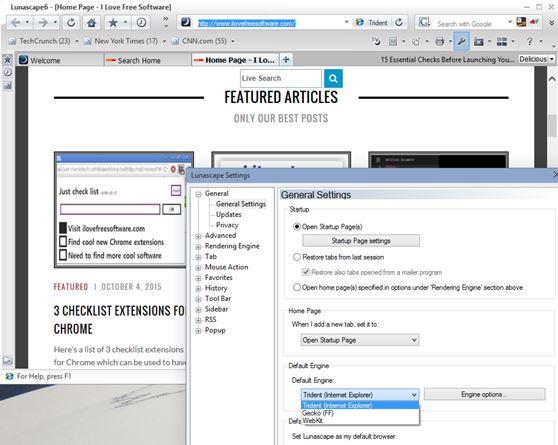Select Favorites in the settings tree
Image resolution: width=558 pixels, height=445 pixels.
[219, 278]
